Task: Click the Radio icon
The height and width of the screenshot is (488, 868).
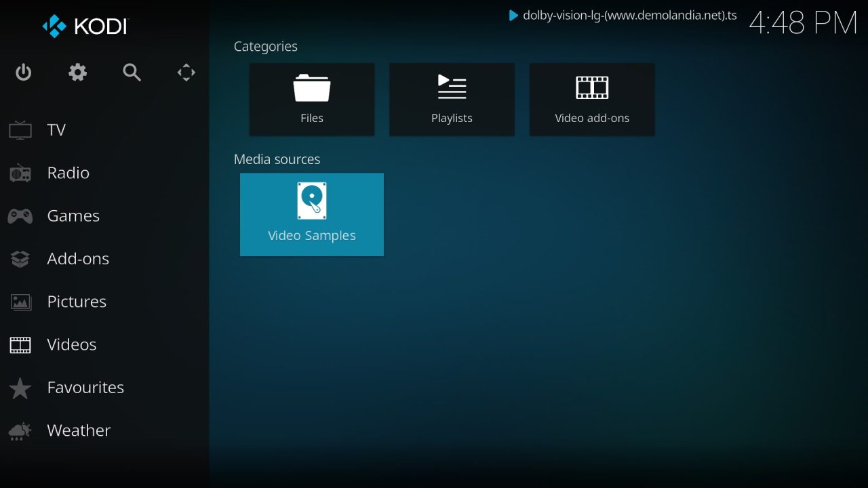Action: 20,172
